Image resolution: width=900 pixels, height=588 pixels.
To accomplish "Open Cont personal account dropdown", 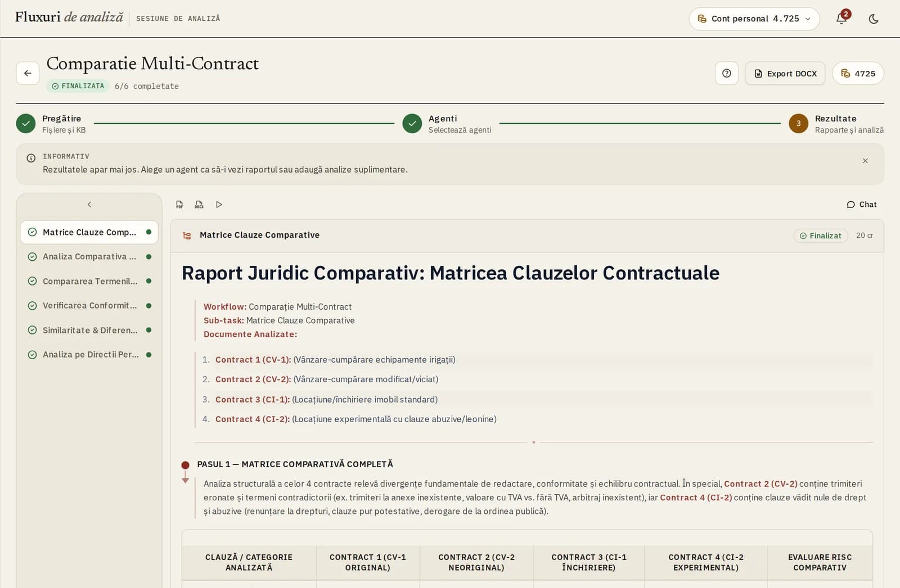I will click(x=754, y=19).
